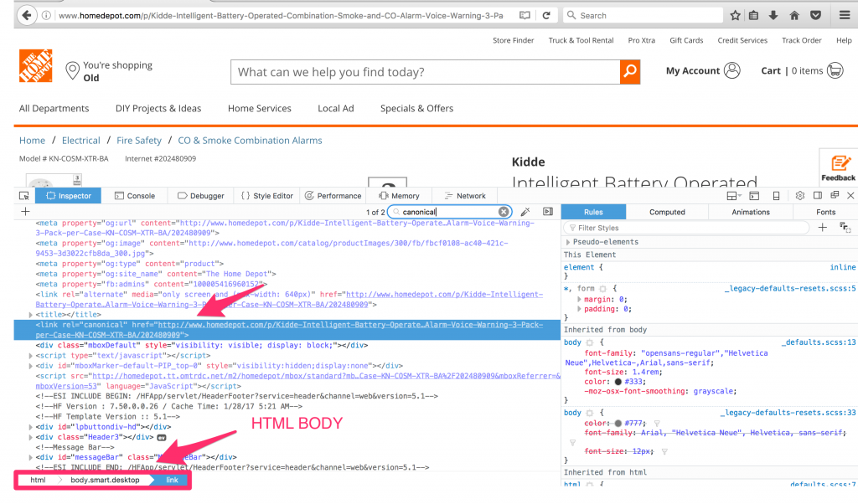Click the store location pin icon
The width and height of the screenshot is (858, 504).
(72, 71)
